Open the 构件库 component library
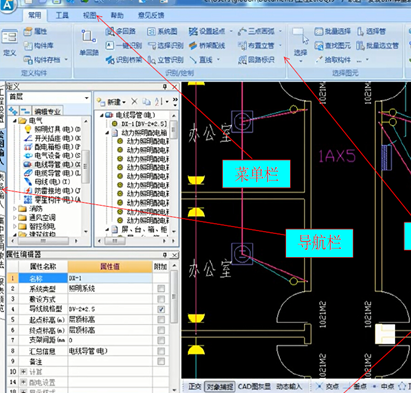Viewport: 411px width, 393px height. coord(39,46)
